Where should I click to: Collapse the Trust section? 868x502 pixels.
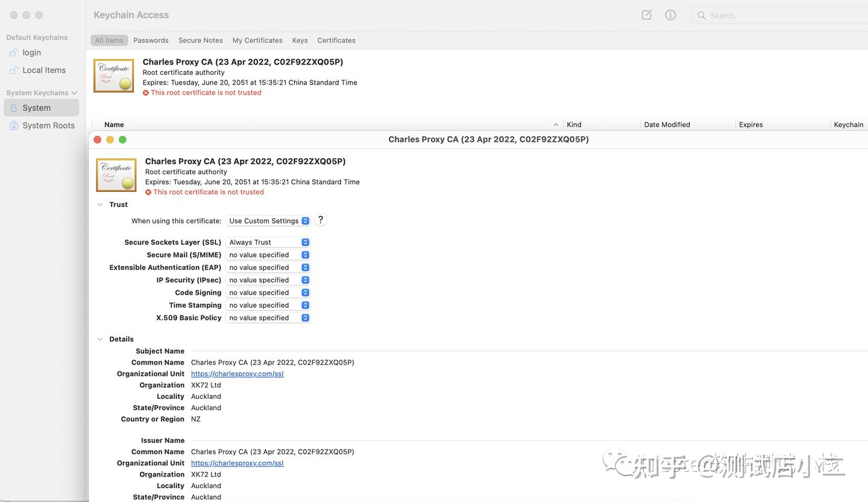pos(100,205)
